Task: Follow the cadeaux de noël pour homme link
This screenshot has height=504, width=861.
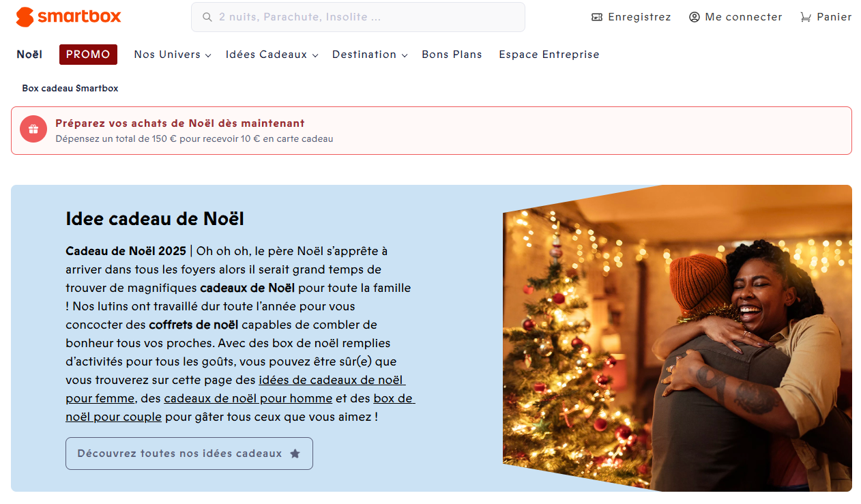Action: click(248, 398)
